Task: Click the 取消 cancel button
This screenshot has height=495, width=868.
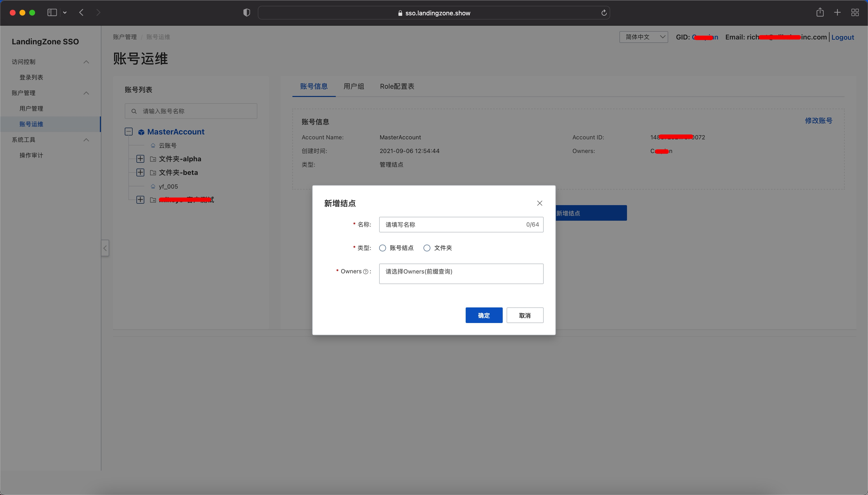Action: [525, 315]
